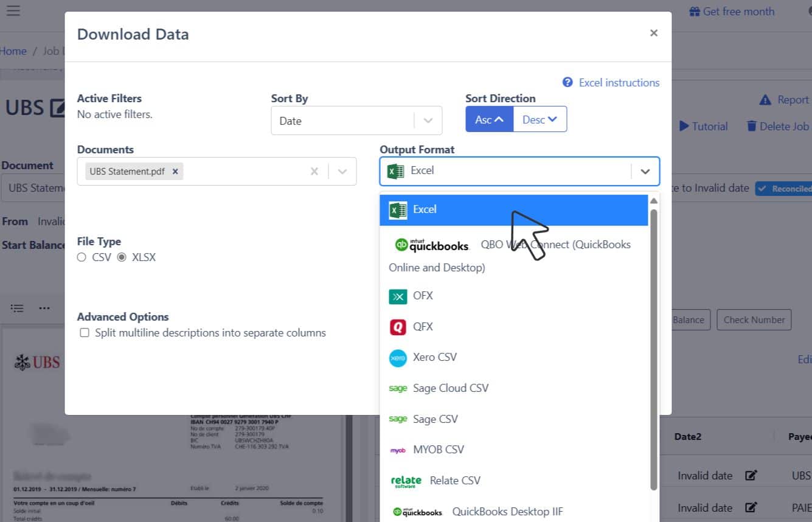Choose the Relate CSV format
The width and height of the screenshot is (812, 522).
click(514, 481)
